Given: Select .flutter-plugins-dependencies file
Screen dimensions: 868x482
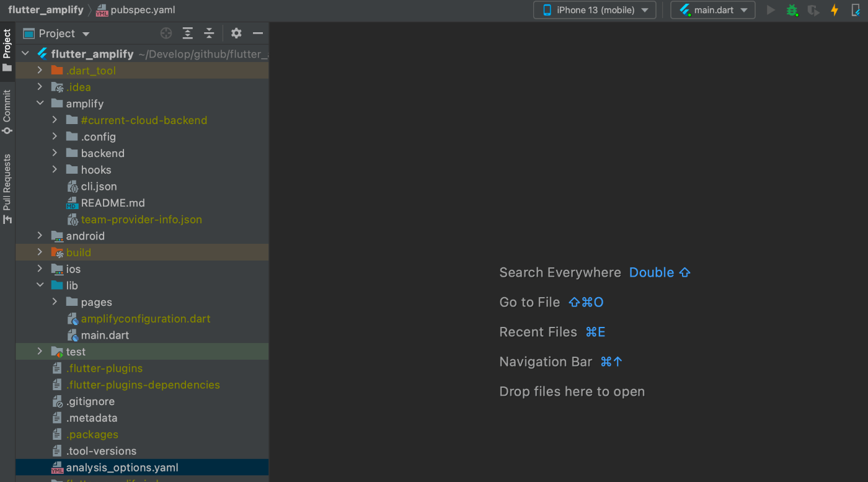Looking at the screenshot, I should tap(142, 385).
